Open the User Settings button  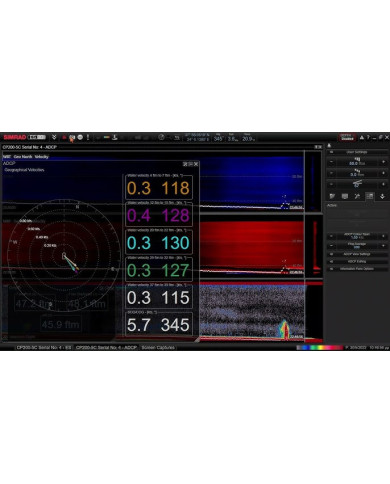pos(357,152)
